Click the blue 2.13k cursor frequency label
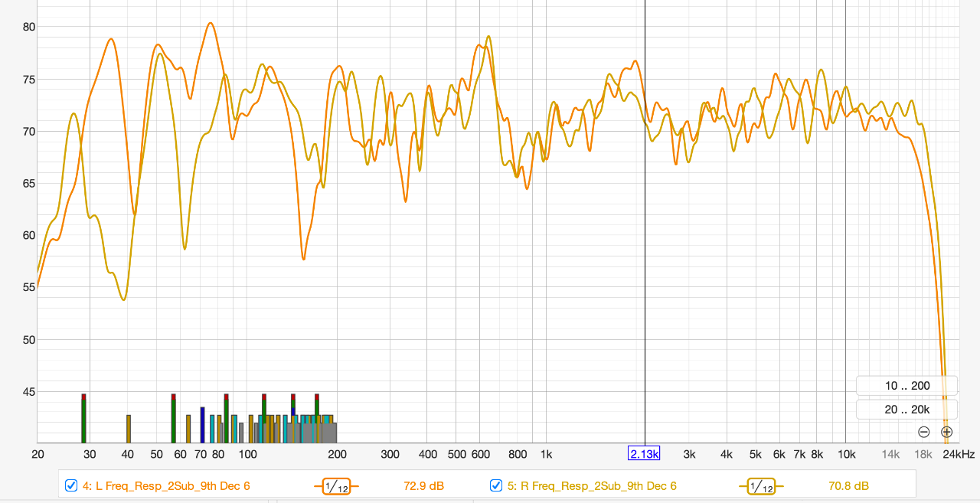980x503 pixels. (644, 454)
